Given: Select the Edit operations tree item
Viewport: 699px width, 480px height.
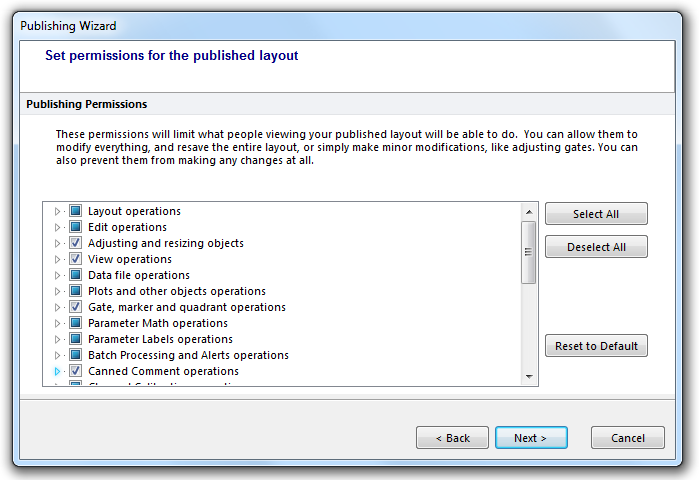Looking at the screenshot, I should point(127,227).
